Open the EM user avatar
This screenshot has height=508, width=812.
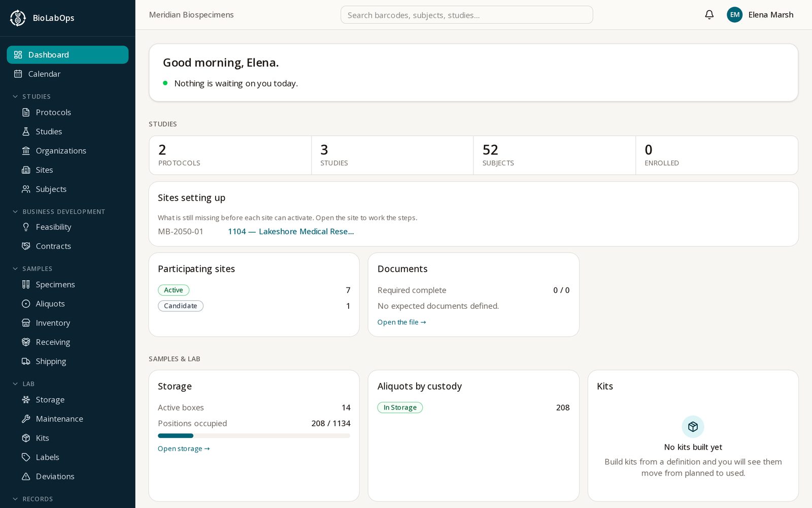(734, 15)
